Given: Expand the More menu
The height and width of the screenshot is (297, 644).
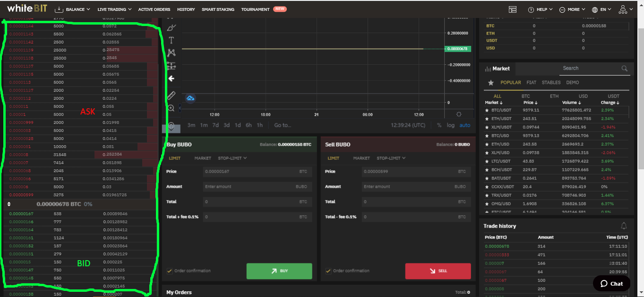Looking at the screenshot, I should pos(572,9).
